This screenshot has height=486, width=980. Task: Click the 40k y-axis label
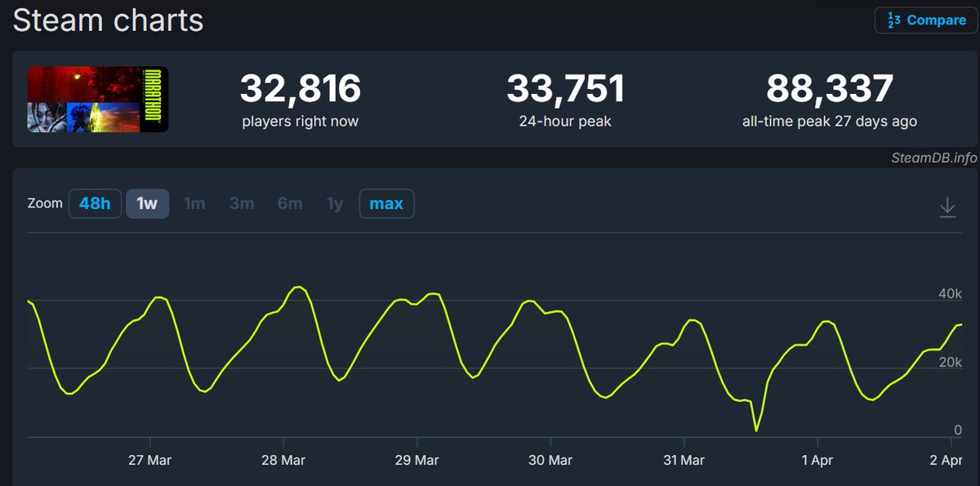[951, 293]
